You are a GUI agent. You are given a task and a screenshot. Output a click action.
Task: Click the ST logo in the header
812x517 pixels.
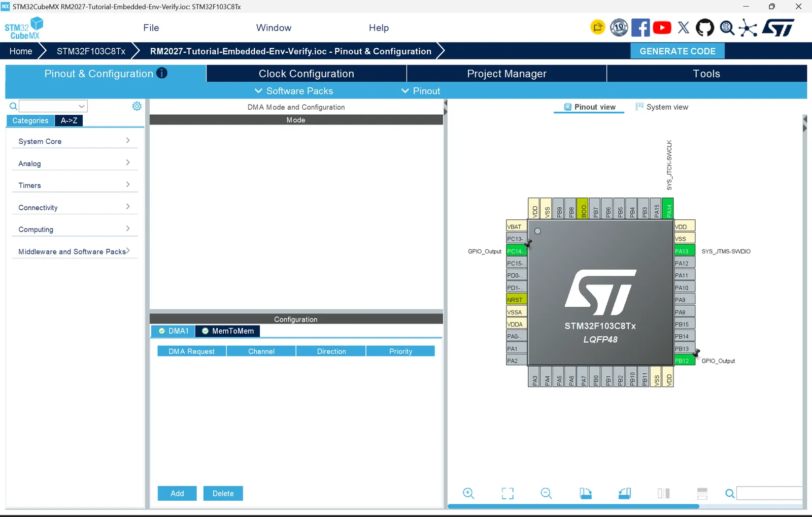pos(779,27)
